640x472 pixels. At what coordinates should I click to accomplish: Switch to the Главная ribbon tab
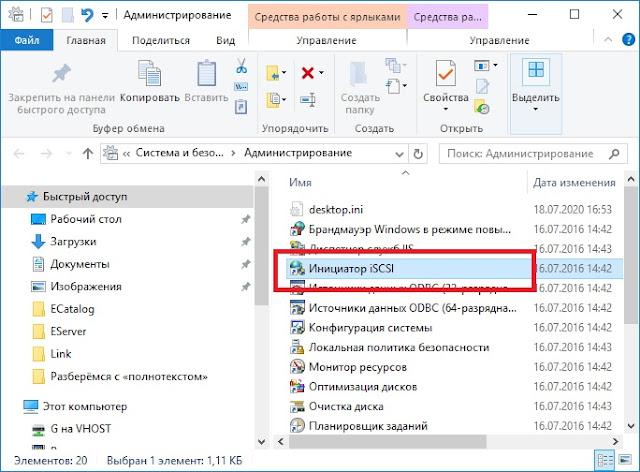86,40
